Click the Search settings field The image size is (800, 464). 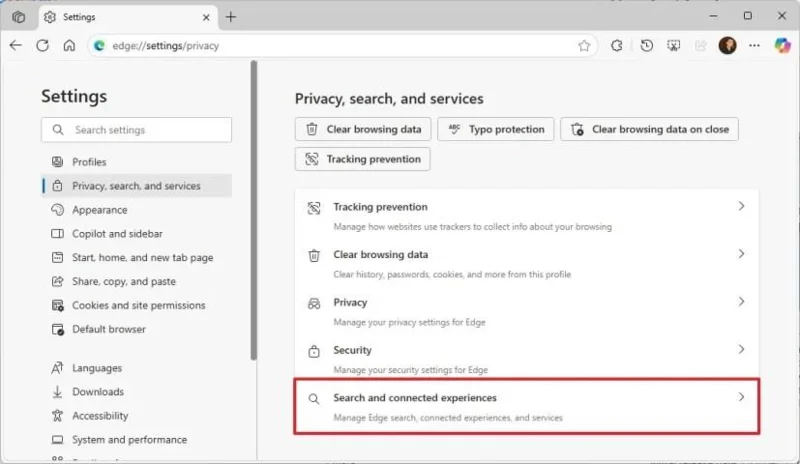136,130
